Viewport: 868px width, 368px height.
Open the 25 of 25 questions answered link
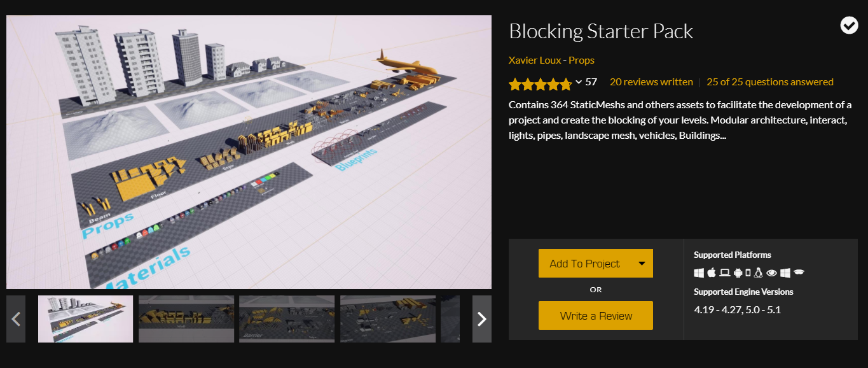(769, 82)
